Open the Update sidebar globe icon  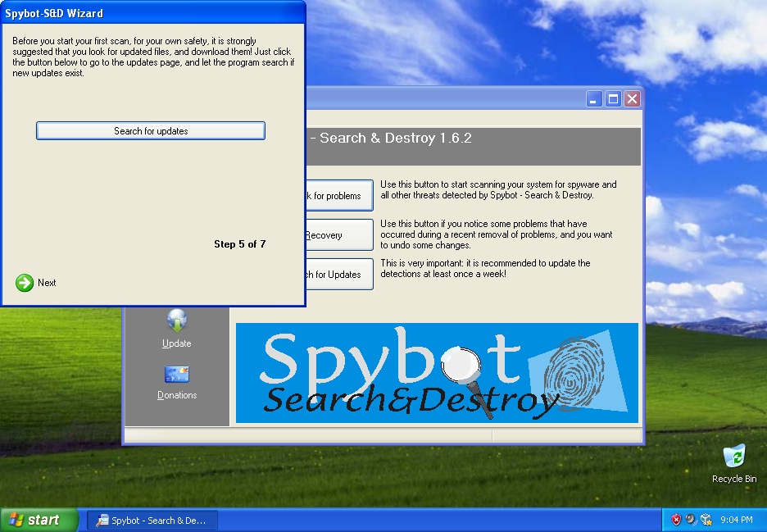coord(176,321)
